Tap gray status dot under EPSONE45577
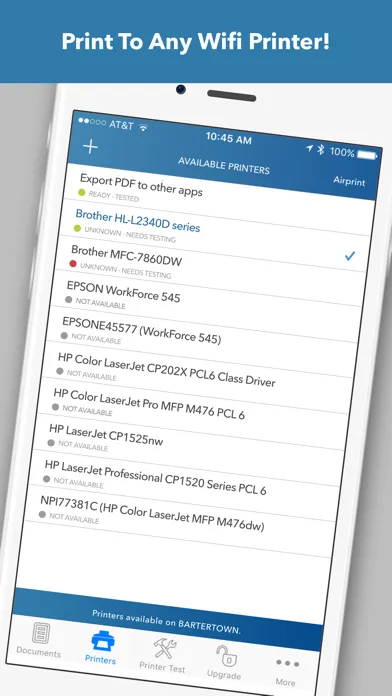The image size is (392, 696). 64,336
